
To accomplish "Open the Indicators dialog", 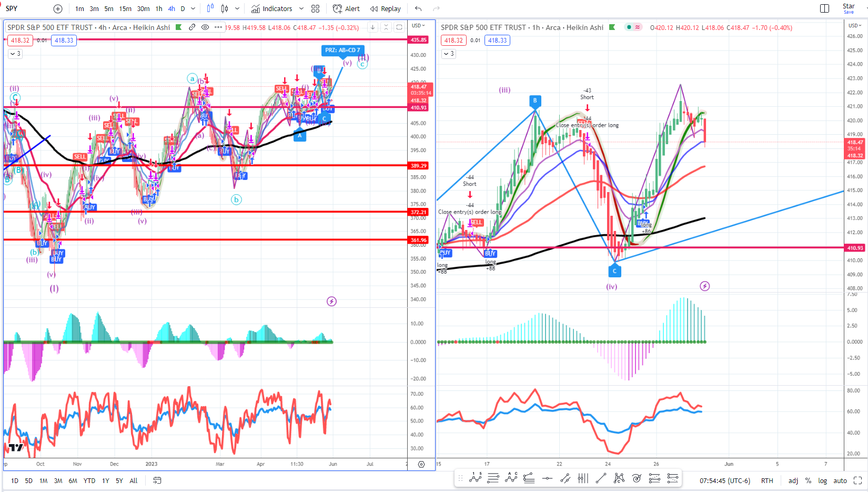I will [x=271, y=9].
